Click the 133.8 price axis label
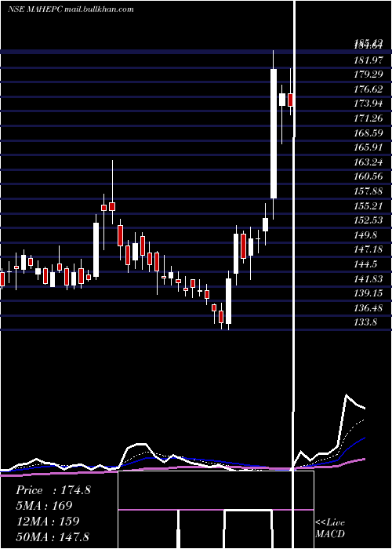The image size is (392, 549). [x=365, y=322]
